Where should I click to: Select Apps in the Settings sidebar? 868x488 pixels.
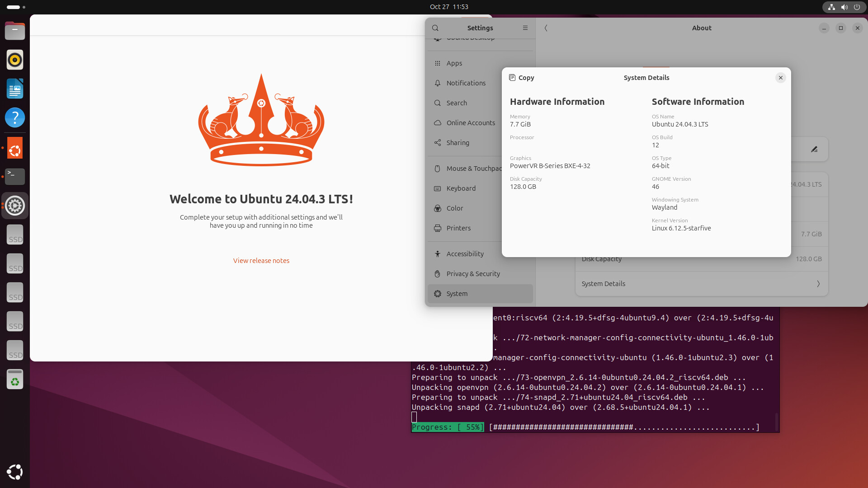coord(454,63)
